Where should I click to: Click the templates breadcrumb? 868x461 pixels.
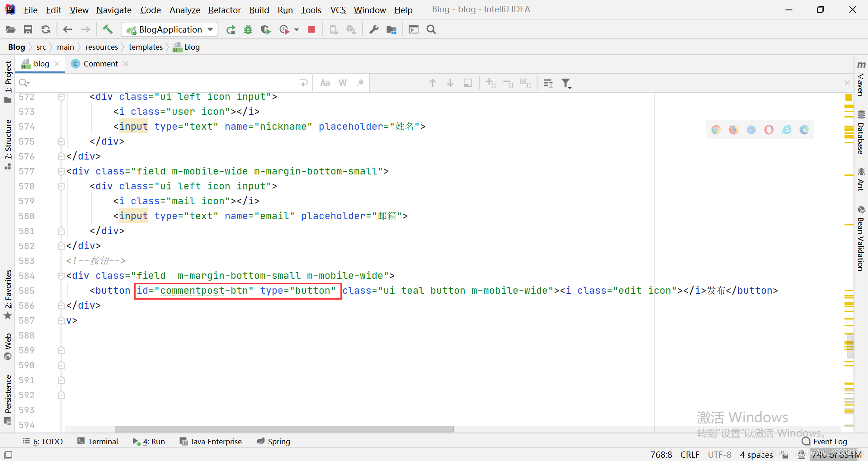pos(146,47)
